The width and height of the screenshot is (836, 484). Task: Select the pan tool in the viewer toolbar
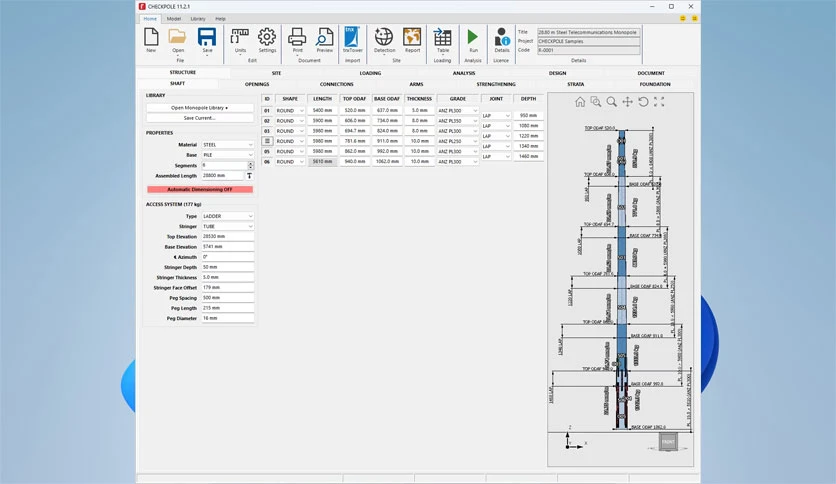pos(628,102)
